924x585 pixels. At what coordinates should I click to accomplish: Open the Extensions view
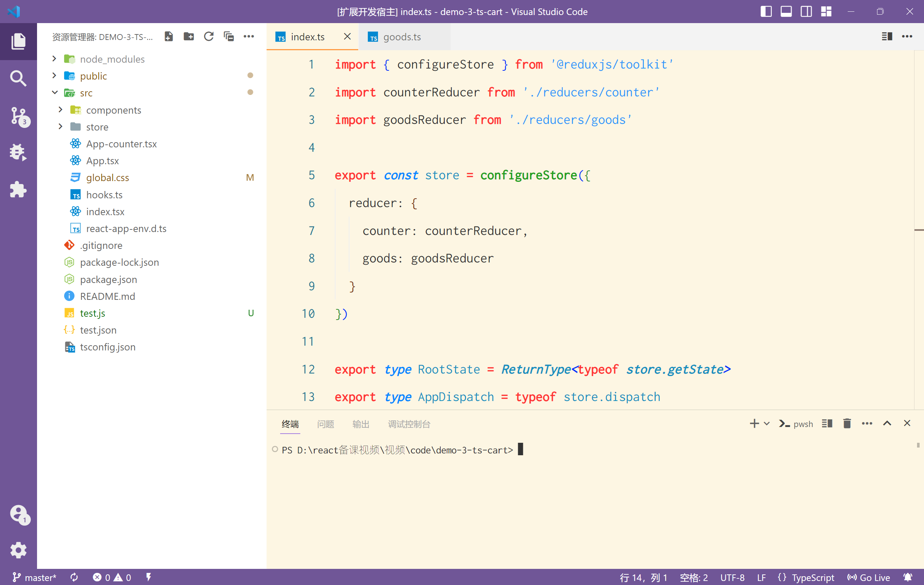(18, 189)
